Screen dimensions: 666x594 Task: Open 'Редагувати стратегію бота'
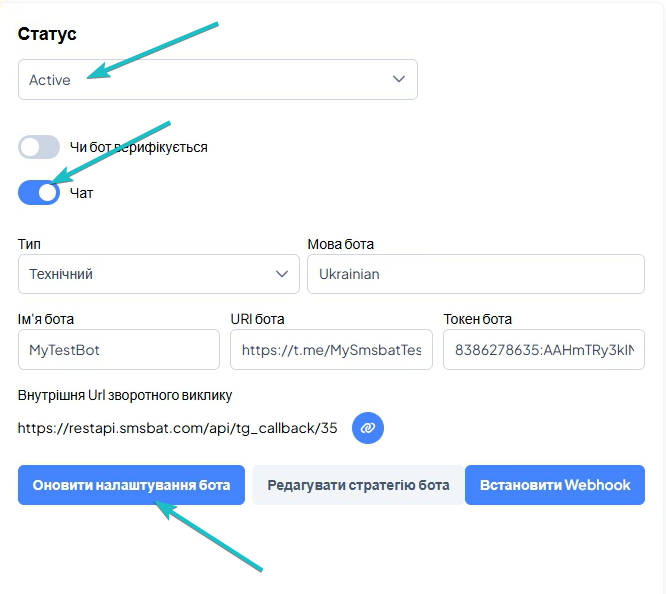(358, 485)
